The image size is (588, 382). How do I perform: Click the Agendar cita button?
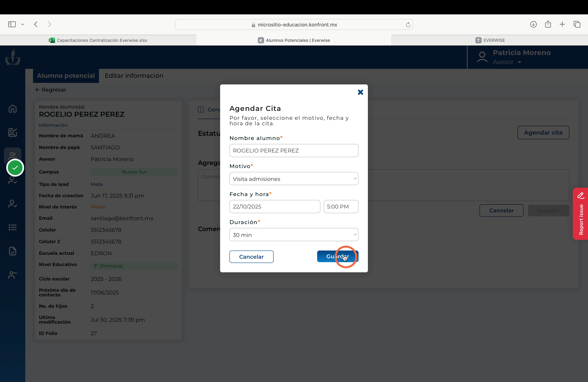[543, 133]
